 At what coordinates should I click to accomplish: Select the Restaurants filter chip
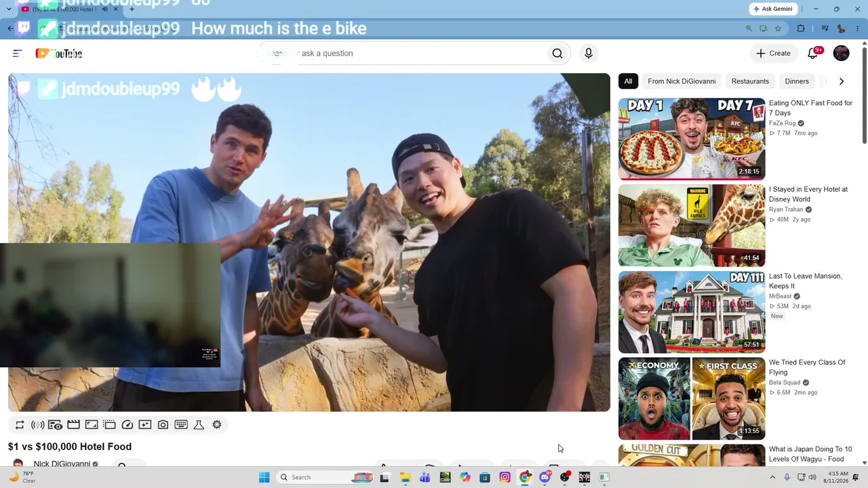750,81
